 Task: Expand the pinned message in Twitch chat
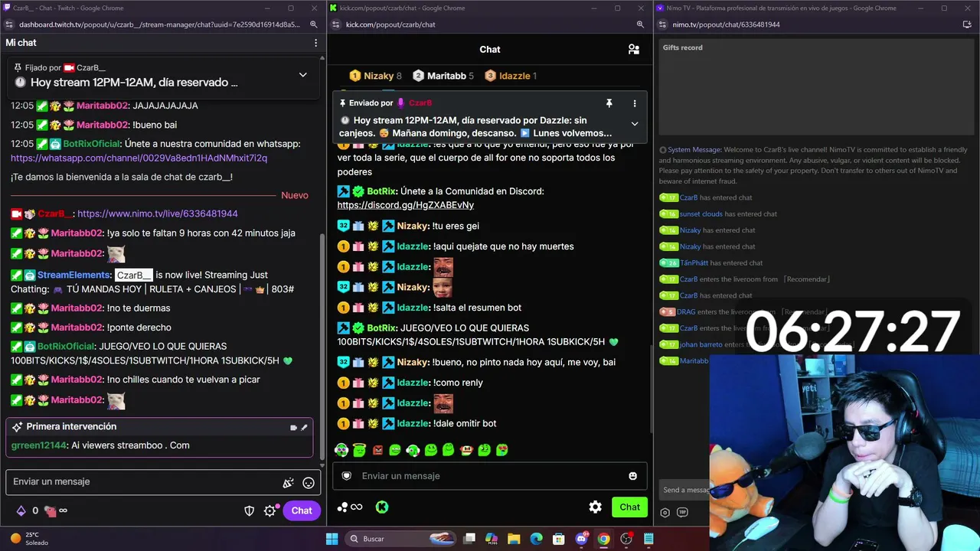click(x=303, y=75)
